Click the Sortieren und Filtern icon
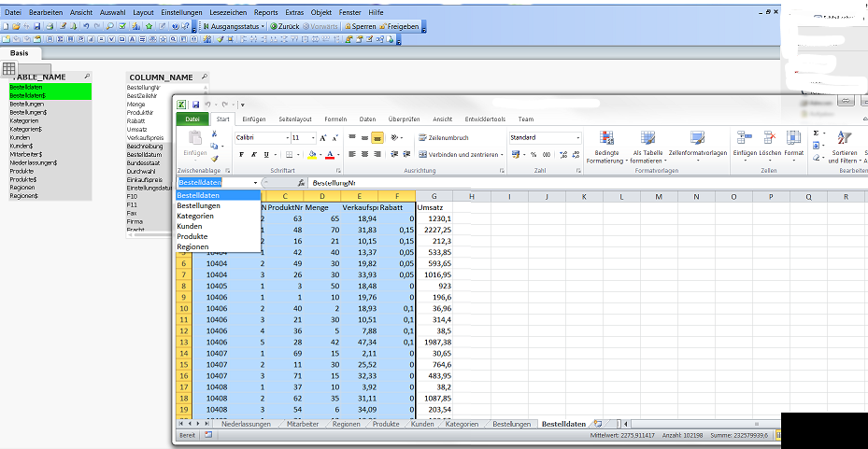This screenshot has height=449, width=868. pos(844,138)
